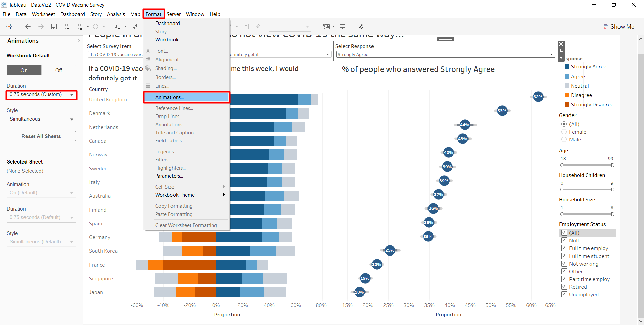
Task: Open the Analysis menu
Action: point(116,14)
